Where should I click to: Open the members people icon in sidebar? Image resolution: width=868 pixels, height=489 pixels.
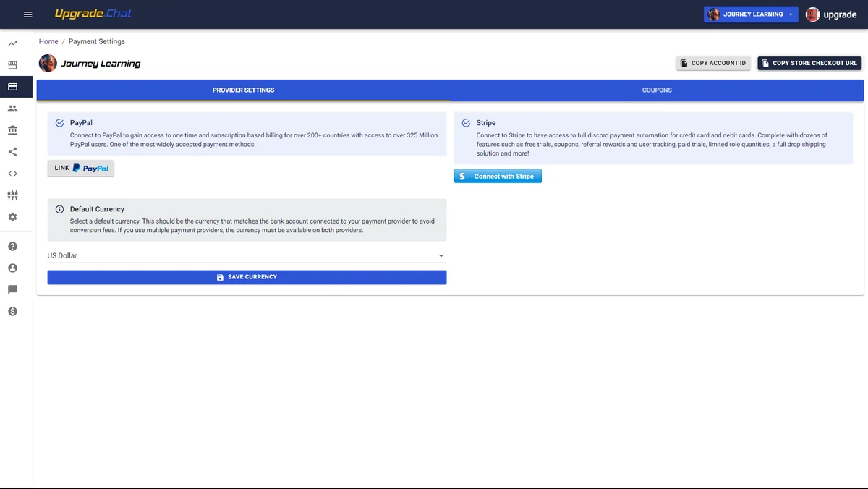[x=12, y=109]
